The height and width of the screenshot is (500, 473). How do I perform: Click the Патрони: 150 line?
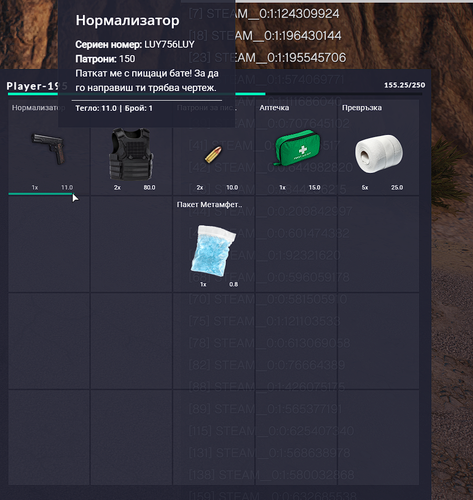tap(105, 59)
